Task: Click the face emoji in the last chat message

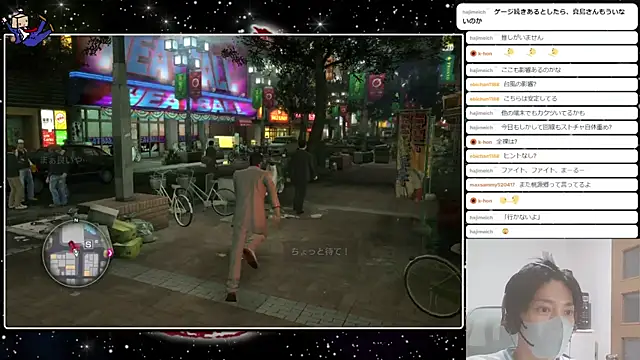Action: coord(505,231)
